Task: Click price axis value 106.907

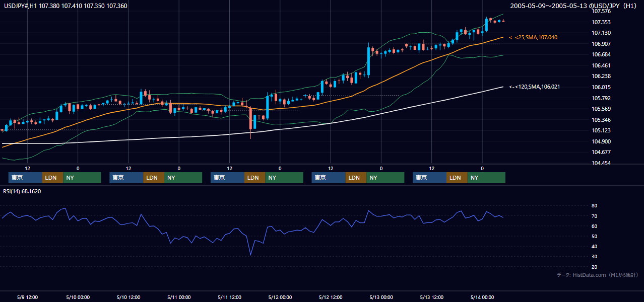Action: [x=601, y=44]
